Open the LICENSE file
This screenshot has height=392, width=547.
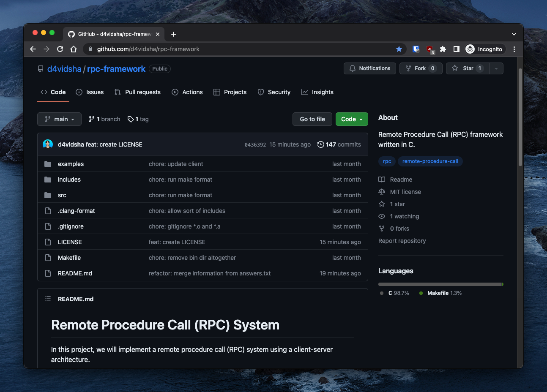[x=70, y=242]
